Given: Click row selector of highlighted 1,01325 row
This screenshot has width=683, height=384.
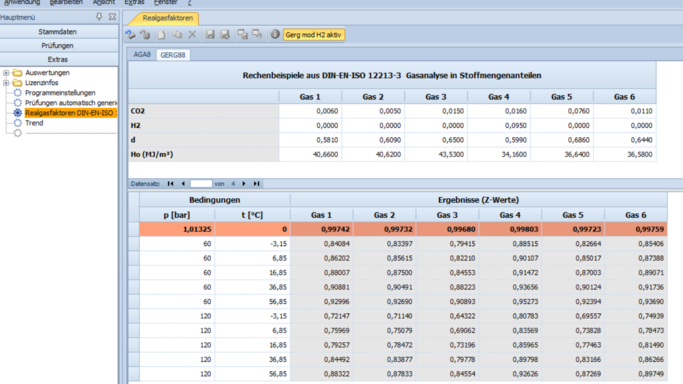Looking at the screenshot, I should [x=134, y=229].
